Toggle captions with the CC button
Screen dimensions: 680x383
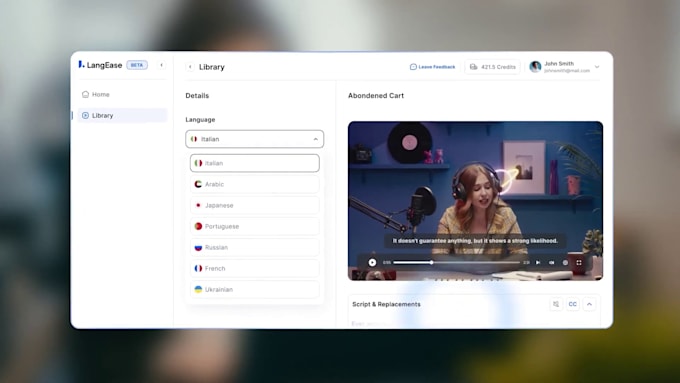(572, 304)
